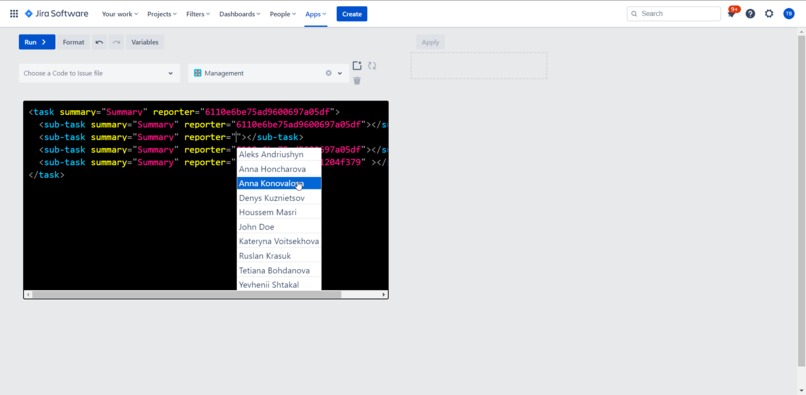
Task: Click the redo arrow button
Action: [x=117, y=42]
